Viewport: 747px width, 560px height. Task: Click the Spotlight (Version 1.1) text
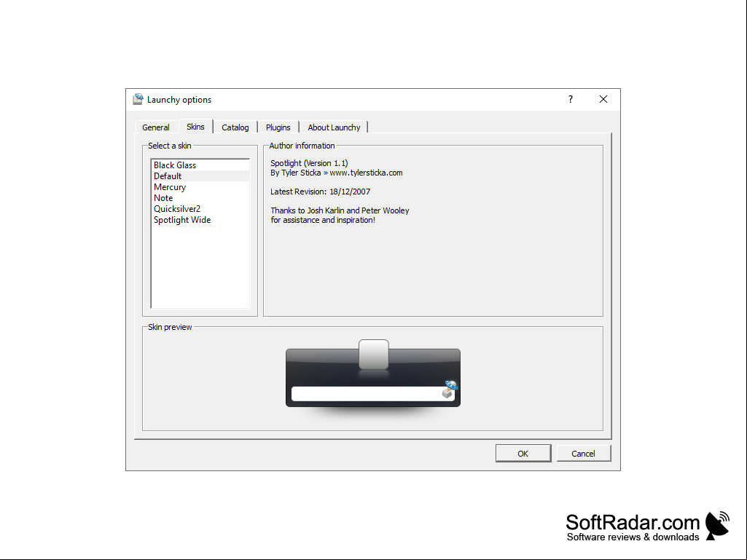pos(309,163)
